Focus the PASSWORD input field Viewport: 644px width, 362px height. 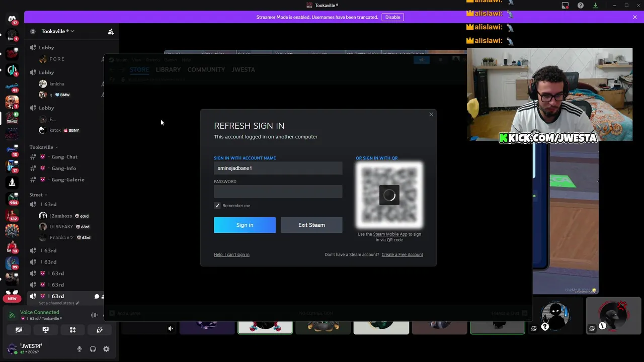pos(278,192)
